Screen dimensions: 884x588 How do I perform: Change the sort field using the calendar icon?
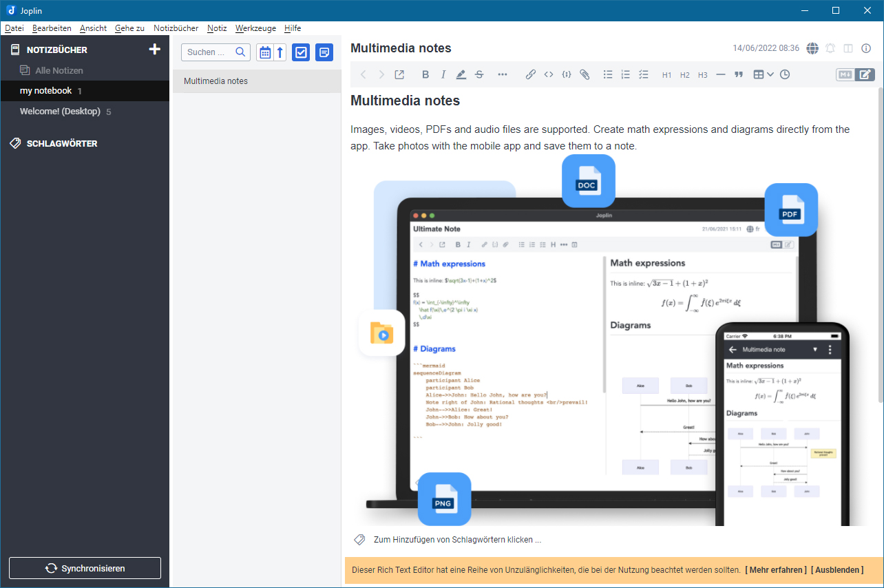click(265, 52)
